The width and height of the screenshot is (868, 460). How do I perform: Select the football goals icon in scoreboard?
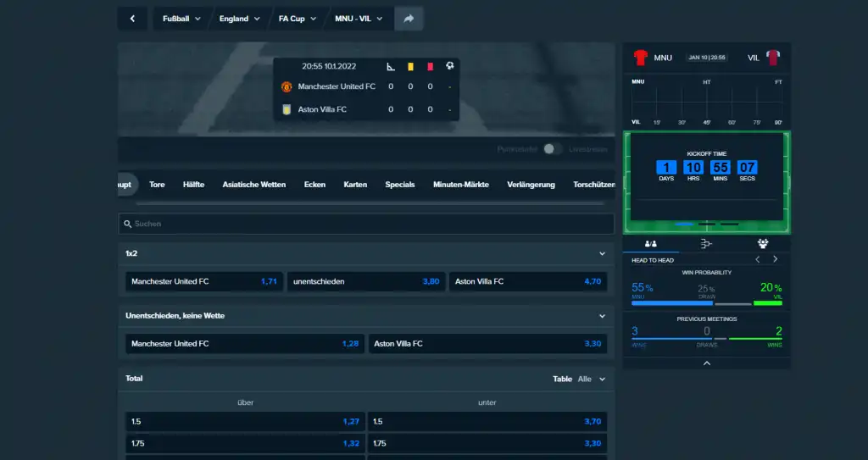coord(449,66)
